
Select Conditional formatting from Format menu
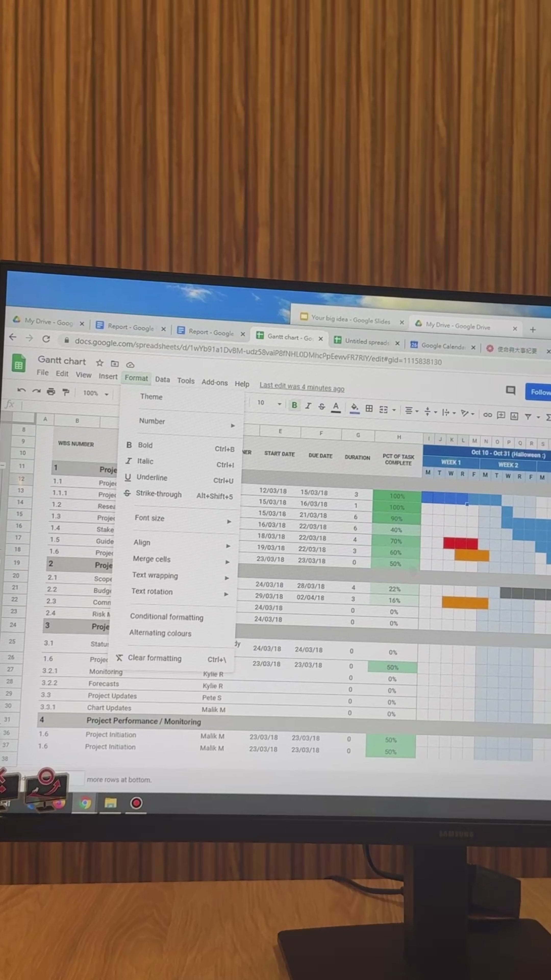pos(167,617)
